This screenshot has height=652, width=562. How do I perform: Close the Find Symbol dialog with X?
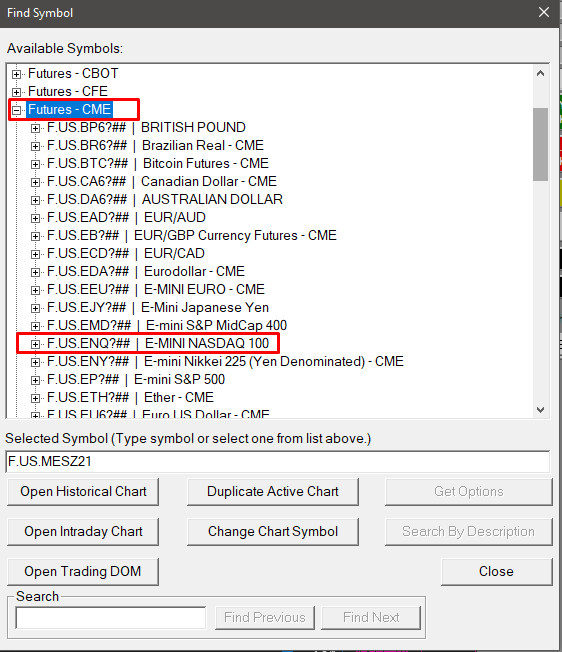coord(544,12)
